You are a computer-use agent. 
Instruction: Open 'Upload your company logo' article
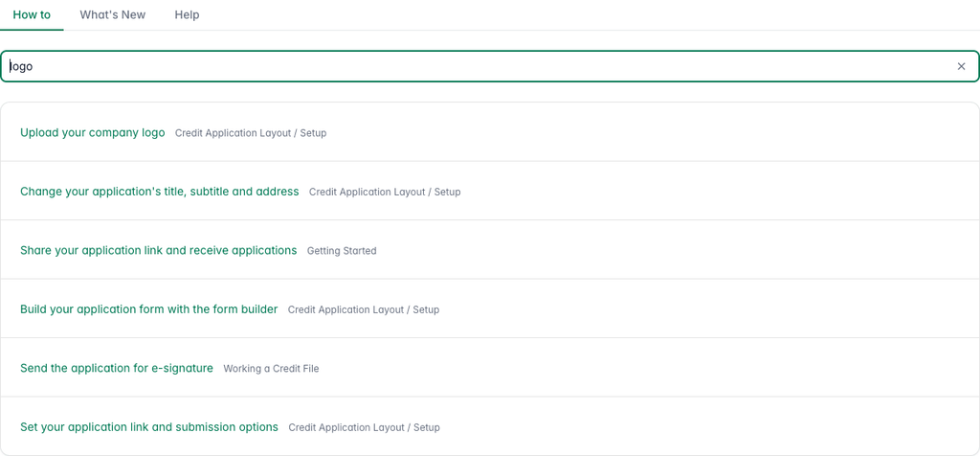93,132
